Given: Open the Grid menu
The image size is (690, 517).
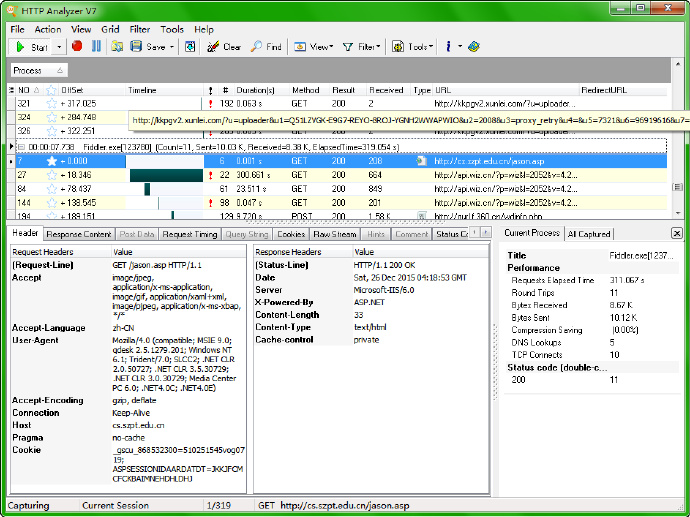Looking at the screenshot, I should click(x=110, y=29).
